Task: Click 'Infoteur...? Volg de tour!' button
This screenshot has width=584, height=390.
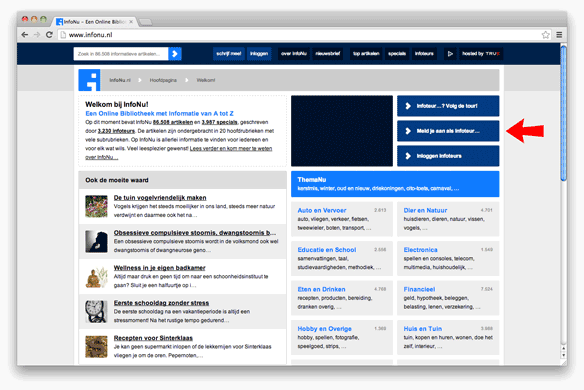Action: (x=448, y=106)
